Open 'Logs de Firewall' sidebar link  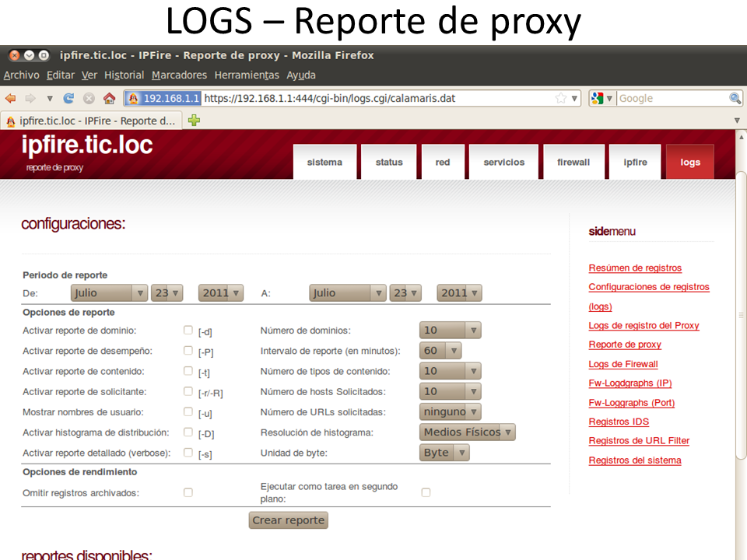coord(622,364)
